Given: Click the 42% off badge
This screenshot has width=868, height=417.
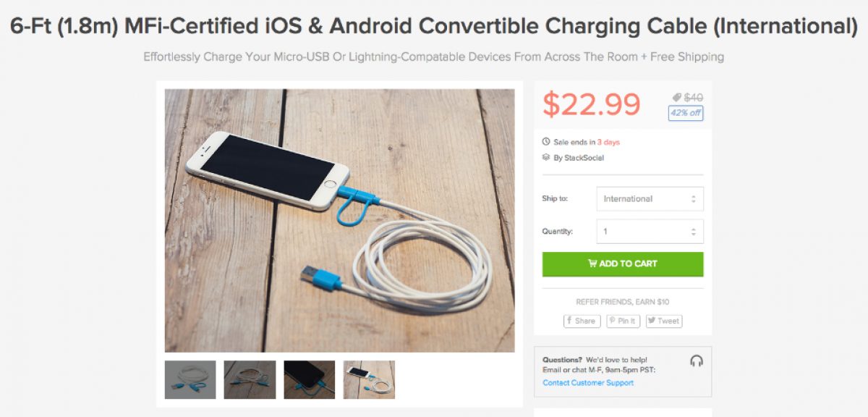Looking at the screenshot, I should 685,113.
